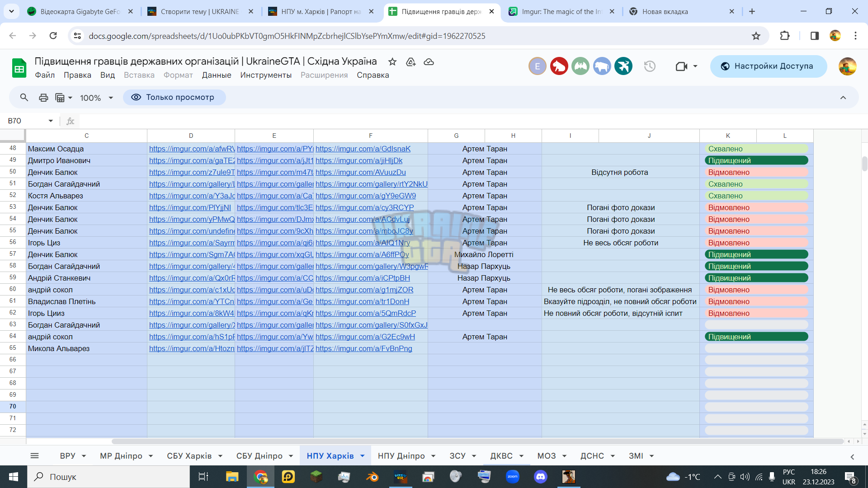Bookmark this page in Chrome
This screenshot has width=868, height=488.
coord(756,36)
